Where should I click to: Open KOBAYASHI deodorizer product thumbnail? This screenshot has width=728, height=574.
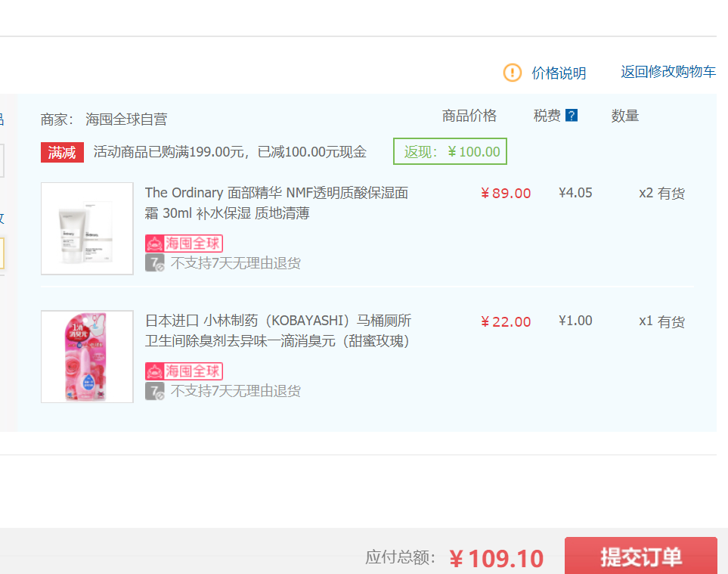pyautogui.click(x=87, y=357)
